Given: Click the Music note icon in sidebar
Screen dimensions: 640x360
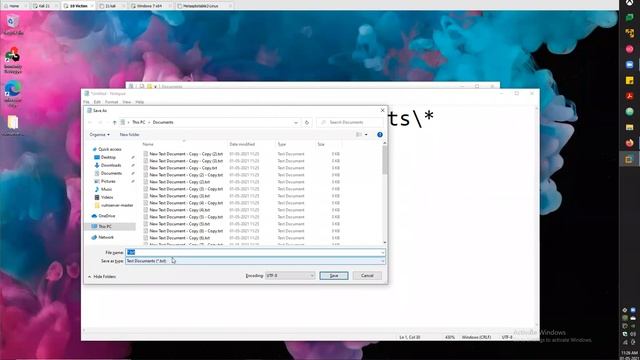Looking at the screenshot, I should (97, 189).
